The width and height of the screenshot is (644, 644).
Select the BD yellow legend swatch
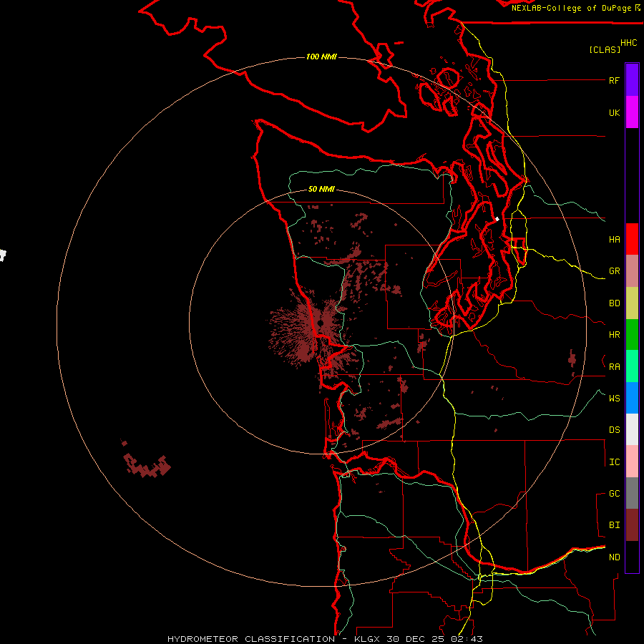[x=632, y=303]
